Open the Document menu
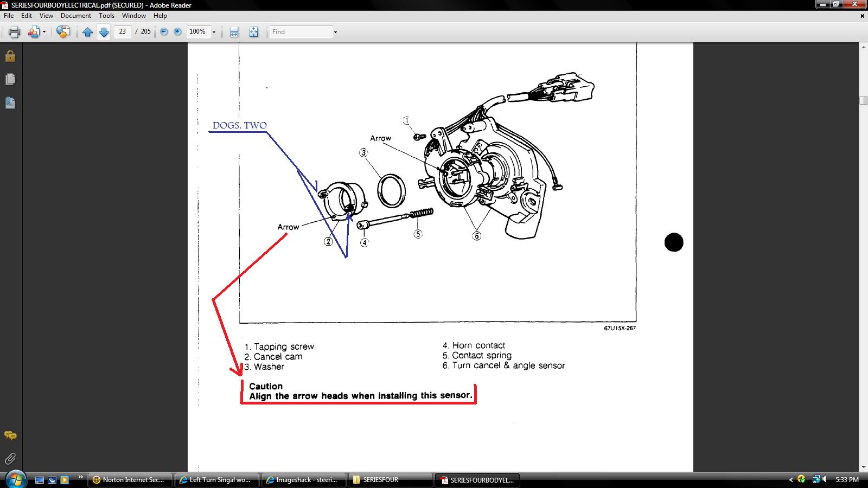868x488 pixels. (x=76, y=16)
